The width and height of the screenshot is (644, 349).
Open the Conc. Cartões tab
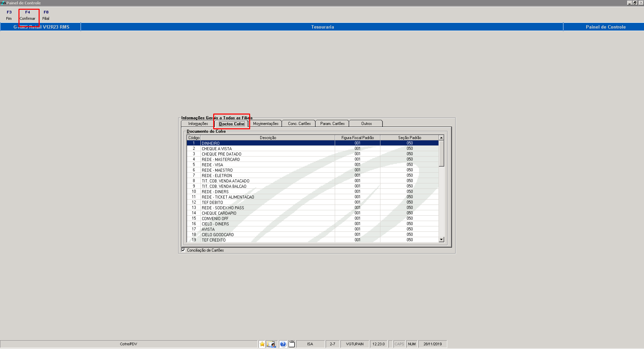tap(299, 124)
